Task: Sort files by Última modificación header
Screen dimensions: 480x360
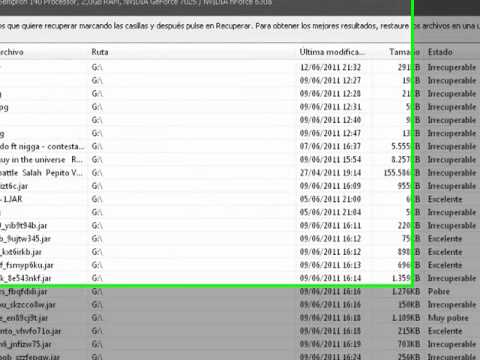Action: click(337, 52)
